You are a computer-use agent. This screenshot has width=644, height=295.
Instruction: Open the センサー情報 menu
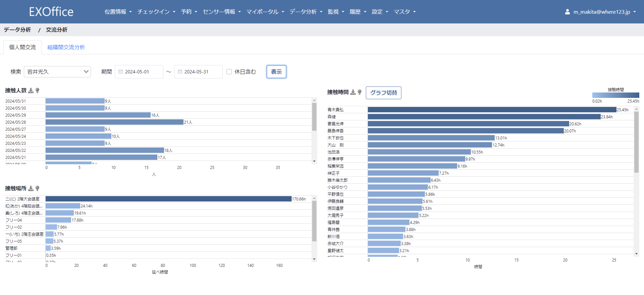click(222, 12)
